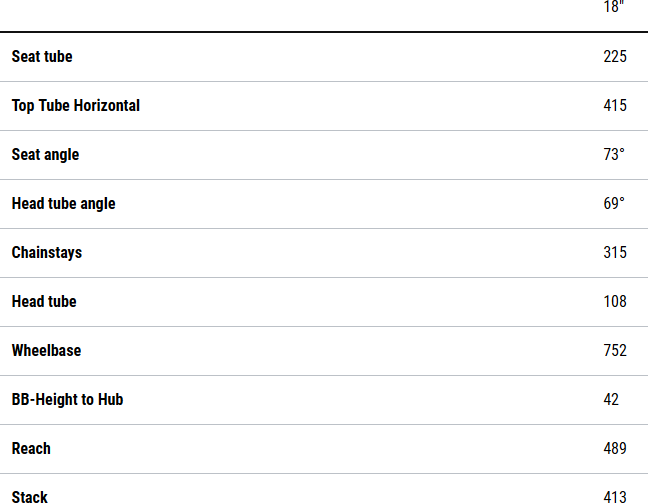The height and width of the screenshot is (503, 648).
Task: Click the 18" size column header
Action: pyautogui.click(x=614, y=7)
